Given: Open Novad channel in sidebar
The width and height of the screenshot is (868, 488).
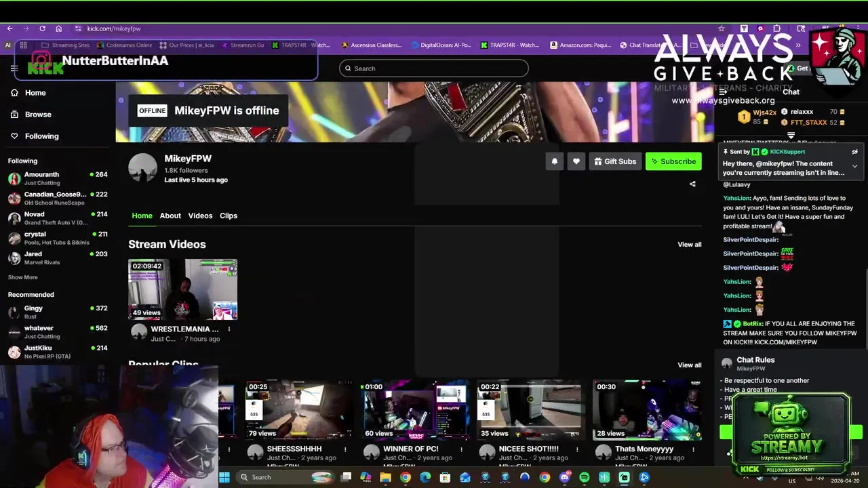Looking at the screenshot, I should click(x=58, y=218).
